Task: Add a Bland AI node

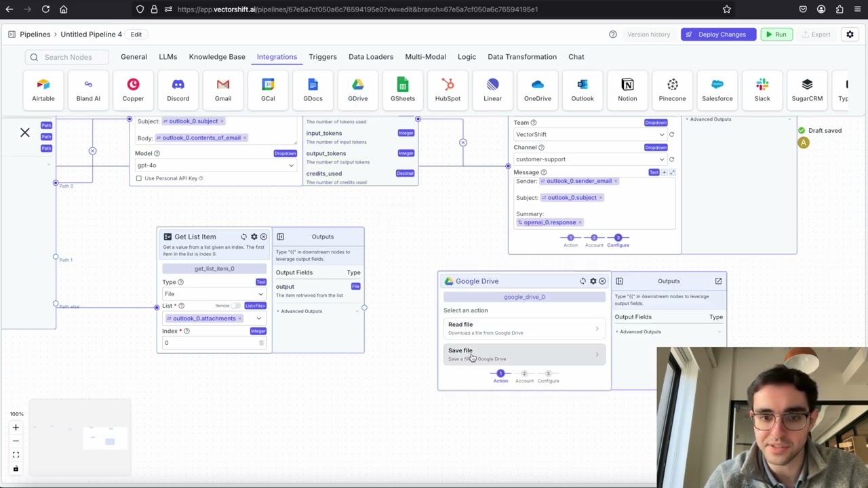Action: pos(88,91)
